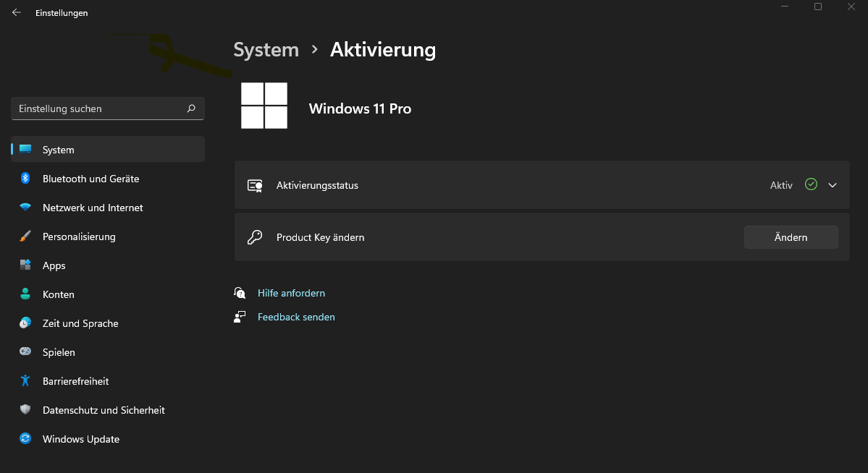Open Windows Update settings
The height and width of the screenshot is (473, 868).
point(108,439)
